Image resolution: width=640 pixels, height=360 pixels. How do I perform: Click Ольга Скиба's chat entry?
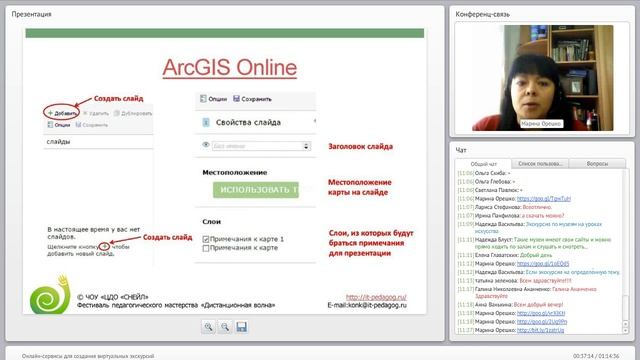coord(484,173)
